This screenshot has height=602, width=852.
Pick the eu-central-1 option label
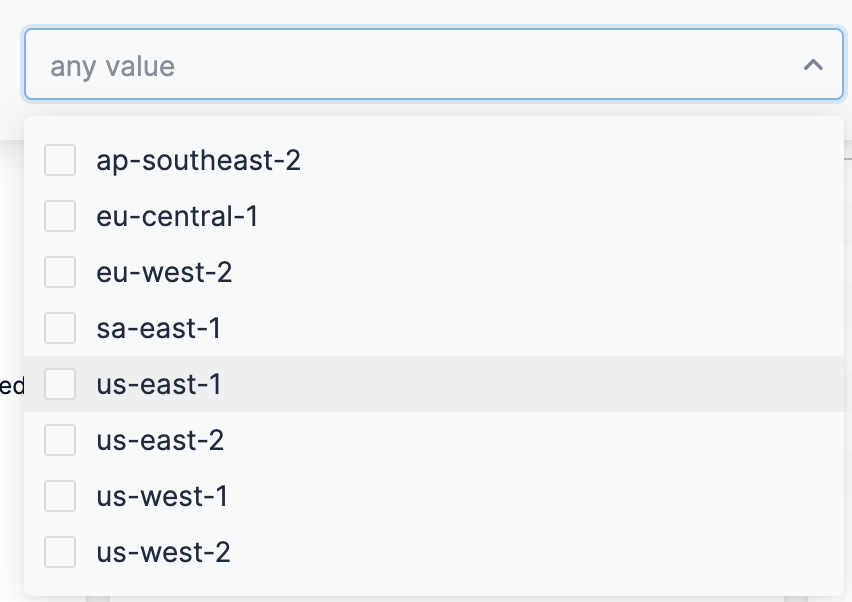pos(177,216)
